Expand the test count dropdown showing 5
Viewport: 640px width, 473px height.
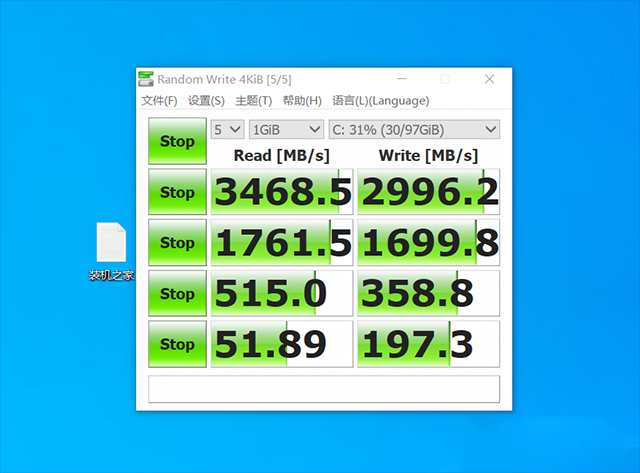227,130
